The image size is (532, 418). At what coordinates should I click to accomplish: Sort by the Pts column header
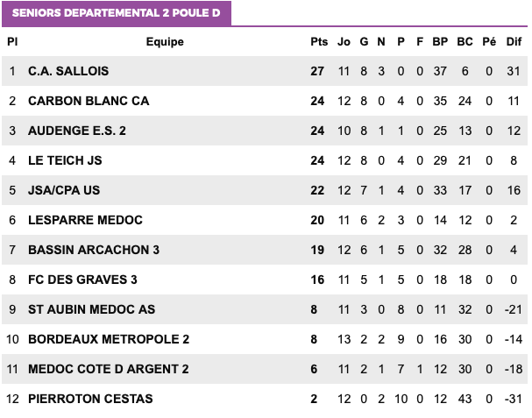(319, 42)
